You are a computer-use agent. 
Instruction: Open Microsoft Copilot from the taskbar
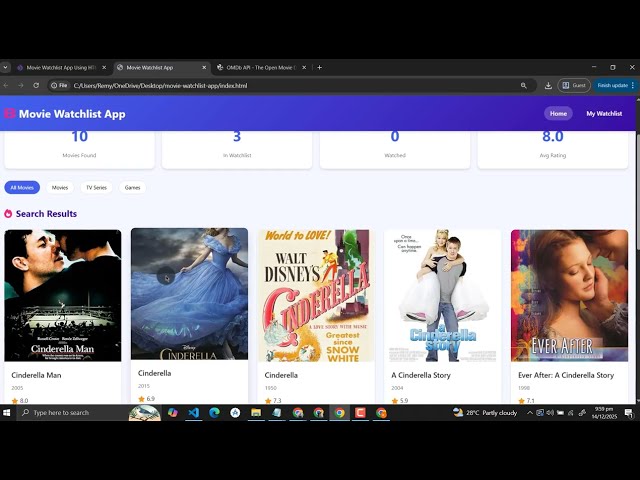click(173, 413)
